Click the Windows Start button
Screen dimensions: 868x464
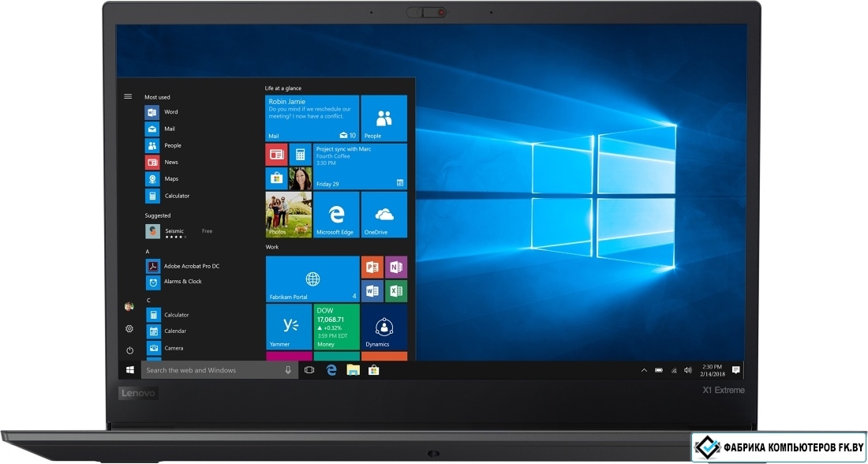pyautogui.click(x=129, y=370)
